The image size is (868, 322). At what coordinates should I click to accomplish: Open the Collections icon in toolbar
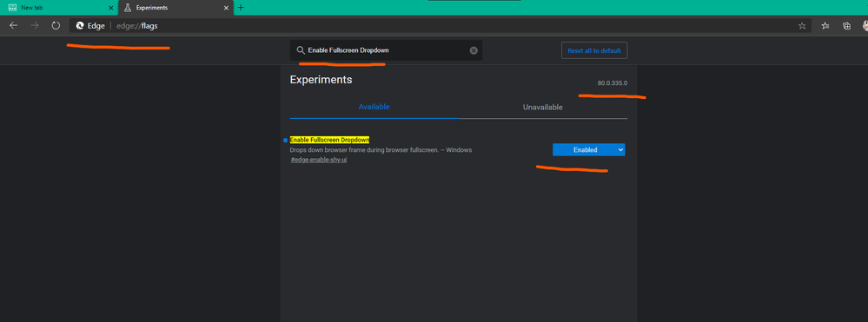846,25
